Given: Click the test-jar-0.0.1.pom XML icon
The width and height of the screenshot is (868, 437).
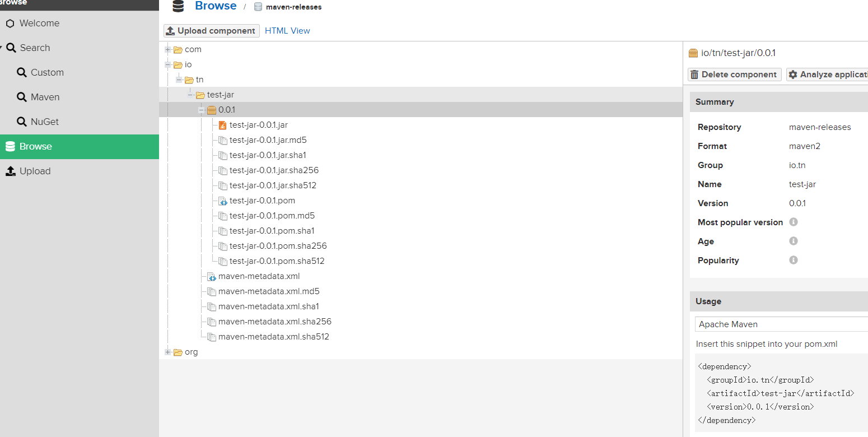Looking at the screenshot, I should click(x=223, y=201).
